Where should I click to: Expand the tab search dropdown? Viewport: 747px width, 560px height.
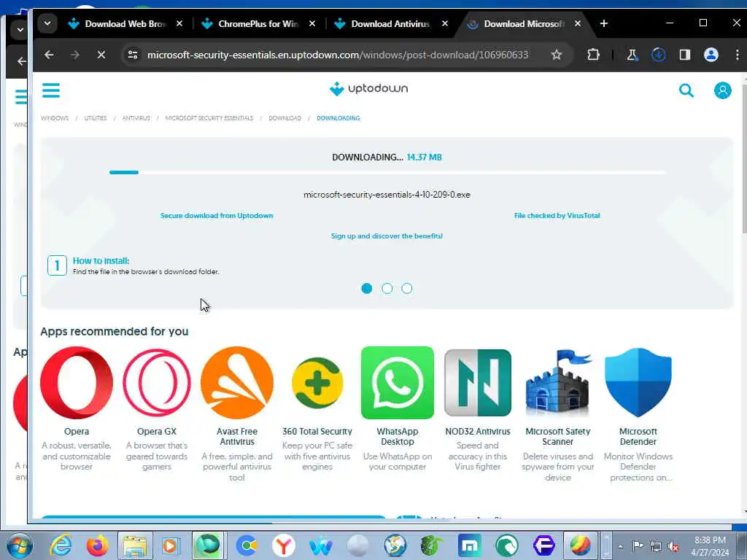pos(47,23)
